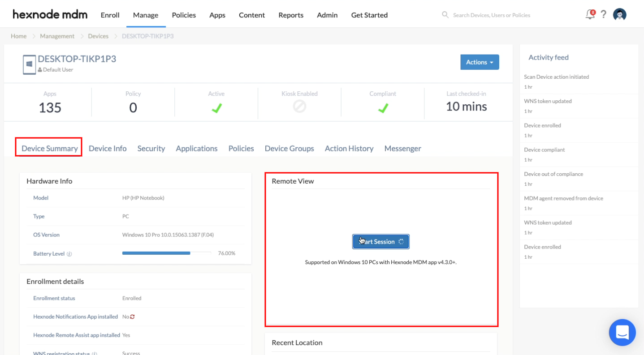Viewport: 644px width, 355px height.
Task: Open the Actions dropdown button
Action: pyautogui.click(x=480, y=62)
